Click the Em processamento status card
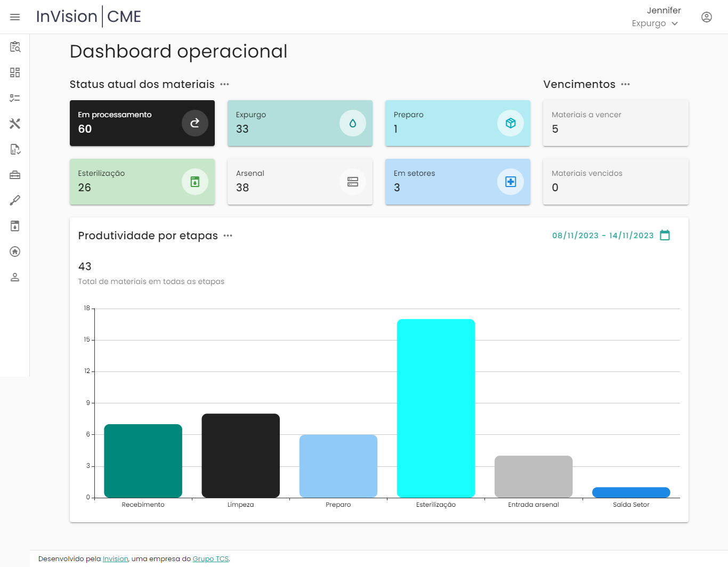Image resolution: width=728 pixels, height=567 pixels. [x=142, y=123]
